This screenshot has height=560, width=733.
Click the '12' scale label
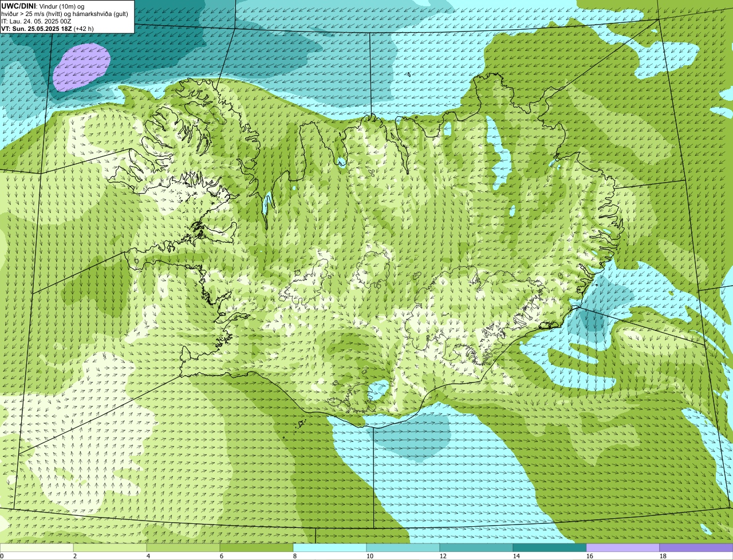coord(443,556)
